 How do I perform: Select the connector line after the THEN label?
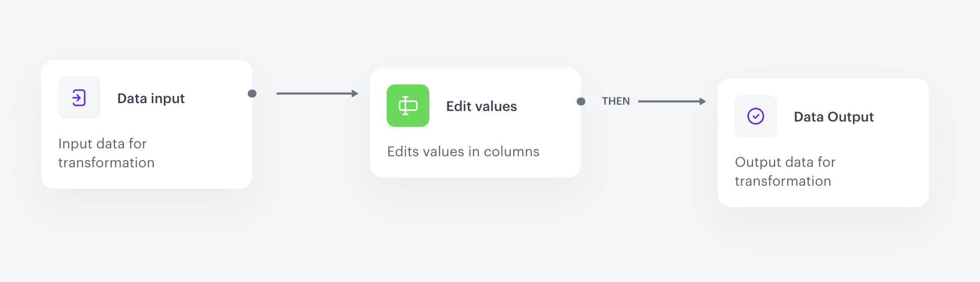668,102
